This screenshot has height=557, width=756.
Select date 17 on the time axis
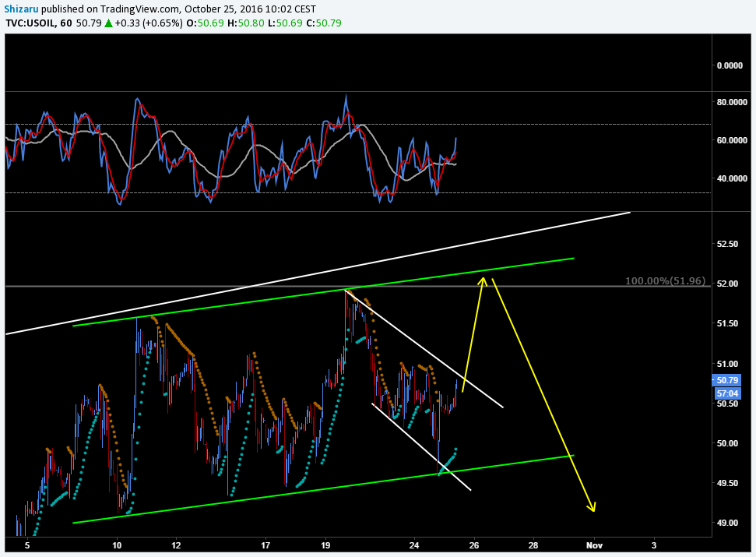pyautogui.click(x=265, y=545)
